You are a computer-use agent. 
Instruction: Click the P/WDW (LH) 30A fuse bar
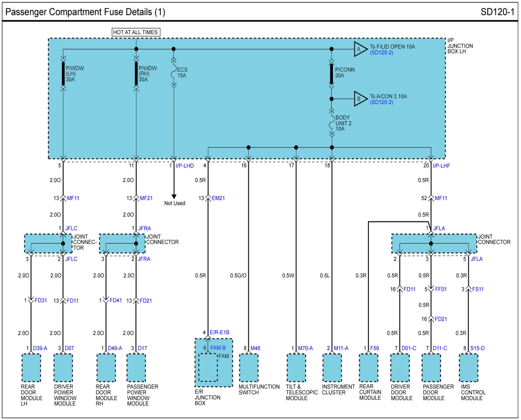tap(63, 74)
